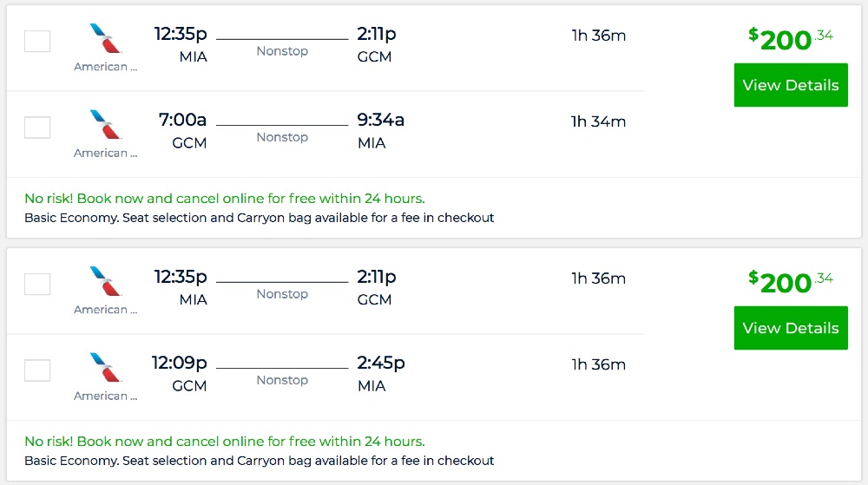Select the 12:35p flight checkbox above the 12:09p return
Screen dimensions: 868x485
pos(37,284)
